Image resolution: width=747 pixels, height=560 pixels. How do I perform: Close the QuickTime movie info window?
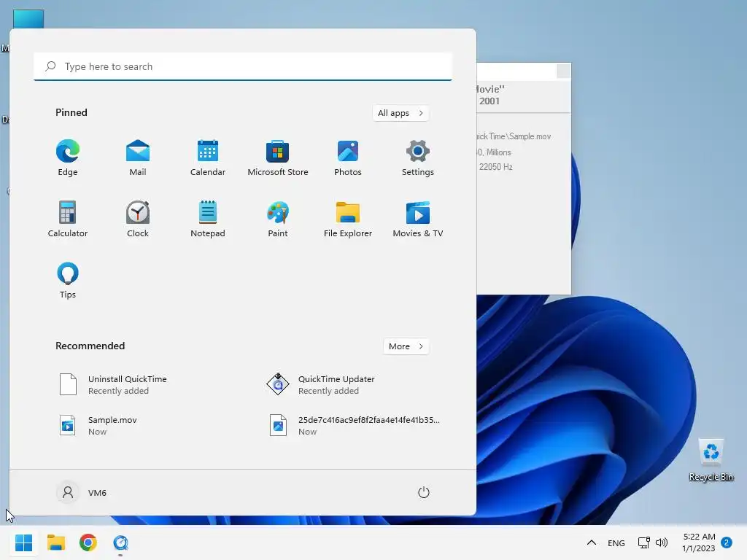tap(563, 71)
